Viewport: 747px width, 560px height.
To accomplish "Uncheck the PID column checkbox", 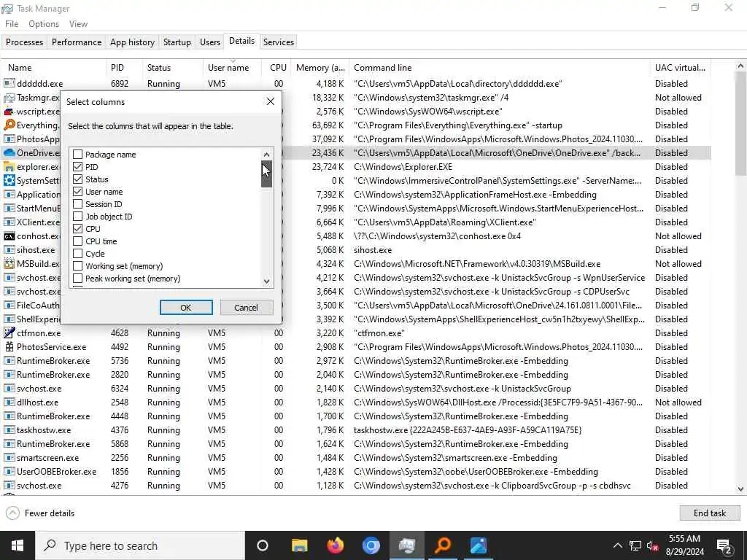I will coord(77,167).
